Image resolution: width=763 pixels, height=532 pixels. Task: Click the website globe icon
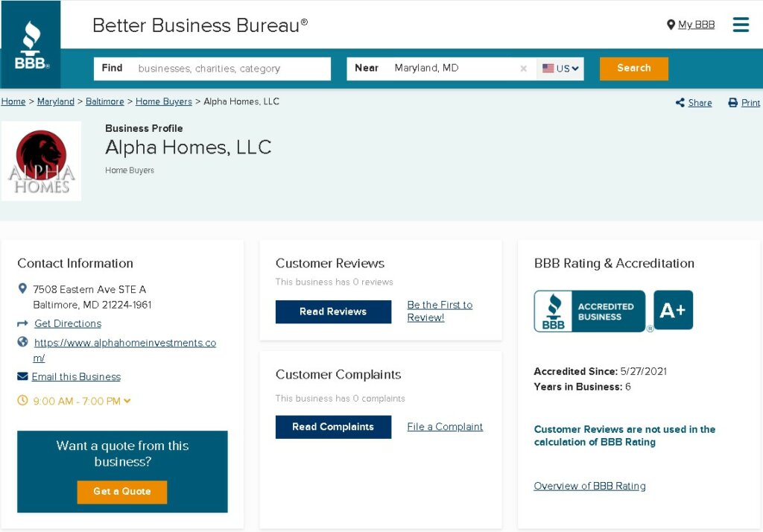tap(22, 342)
